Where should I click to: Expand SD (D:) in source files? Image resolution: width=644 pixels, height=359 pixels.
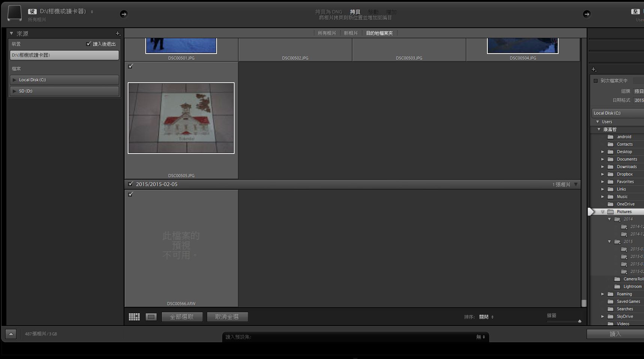pos(15,91)
